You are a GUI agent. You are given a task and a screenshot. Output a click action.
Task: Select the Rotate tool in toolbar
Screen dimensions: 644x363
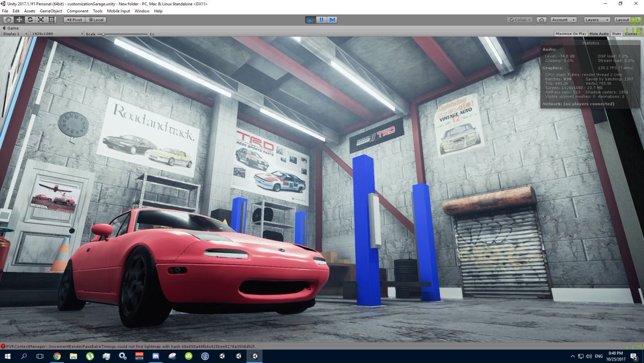pyautogui.click(x=30, y=20)
